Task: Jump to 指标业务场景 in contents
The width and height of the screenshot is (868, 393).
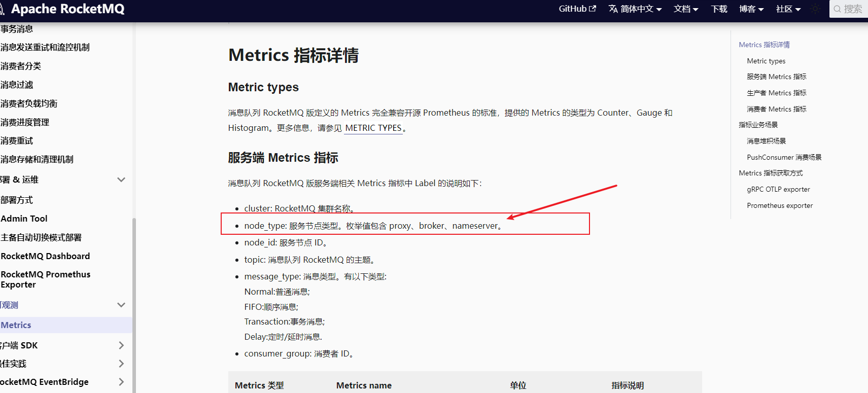Action: tap(758, 125)
